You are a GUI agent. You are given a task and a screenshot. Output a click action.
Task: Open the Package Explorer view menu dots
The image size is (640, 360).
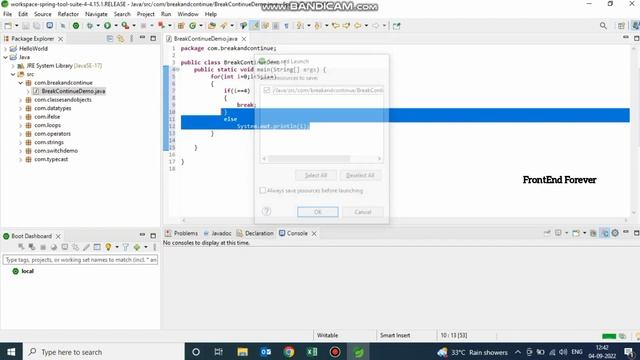point(131,39)
